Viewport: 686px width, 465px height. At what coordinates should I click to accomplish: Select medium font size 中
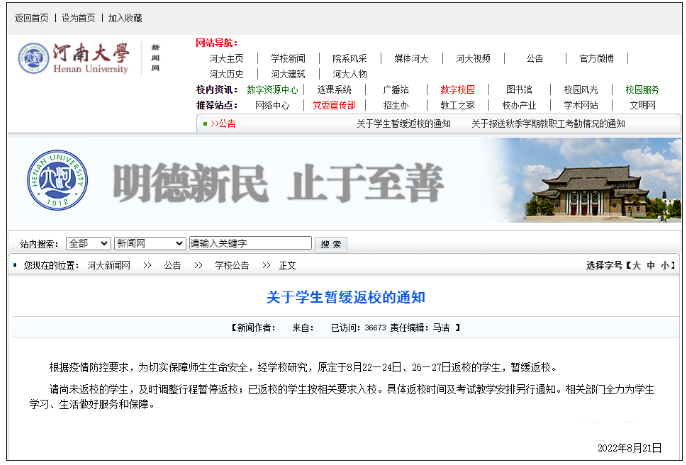[x=650, y=266]
